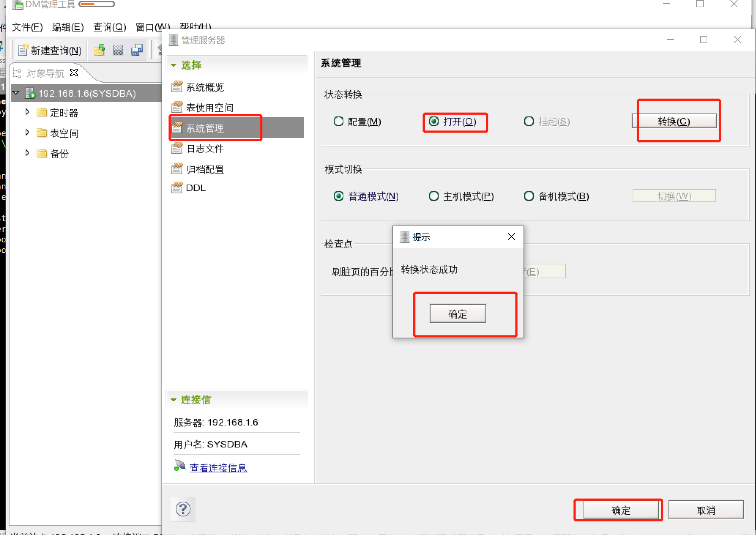Open the 文件(F) menu
This screenshot has width=756, height=535.
pyautogui.click(x=27, y=27)
